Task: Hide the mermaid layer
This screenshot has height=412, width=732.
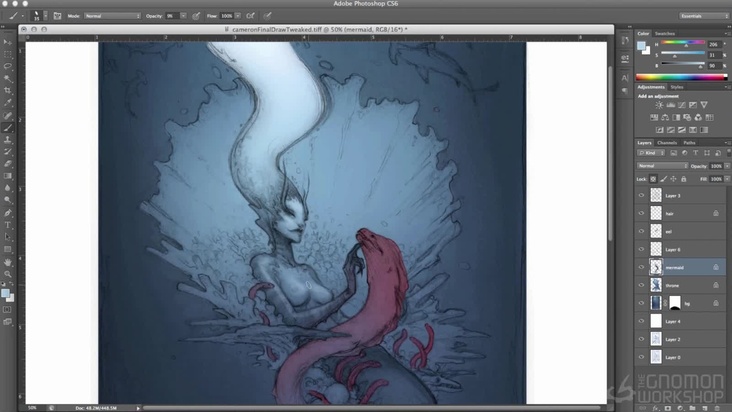Action: click(x=641, y=267)
